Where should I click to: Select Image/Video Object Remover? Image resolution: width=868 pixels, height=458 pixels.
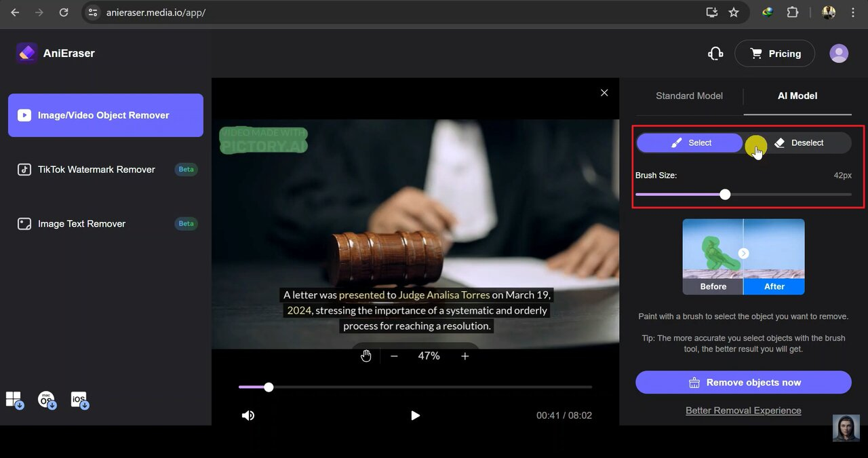point(106,115)
